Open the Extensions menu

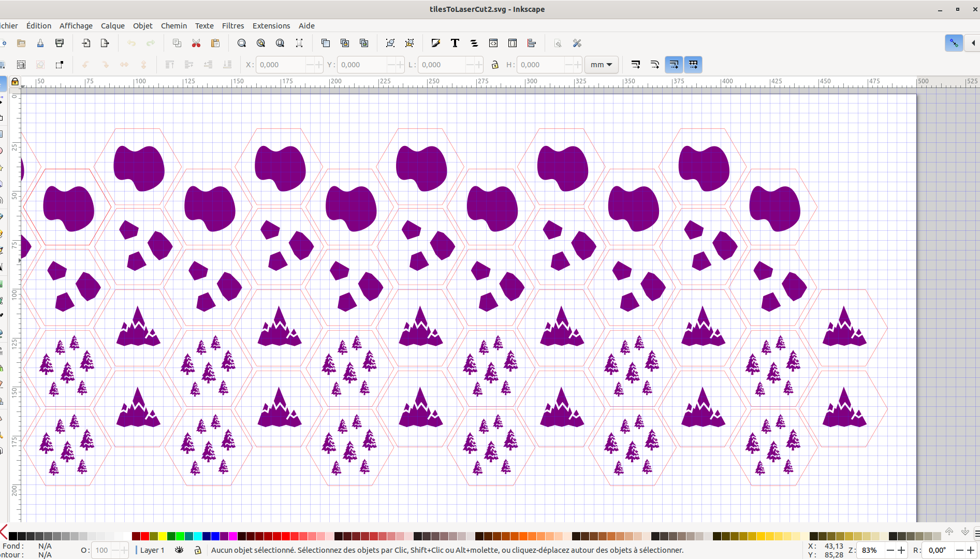pyautogui.click(x=271, y=25)
